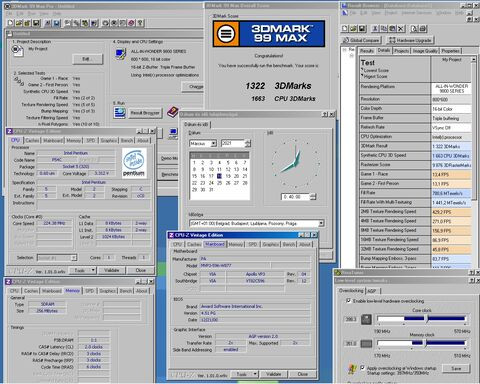Click the memory chip icon beside Memory clock slider
The image size is (480, 384).
coord(366,344)
